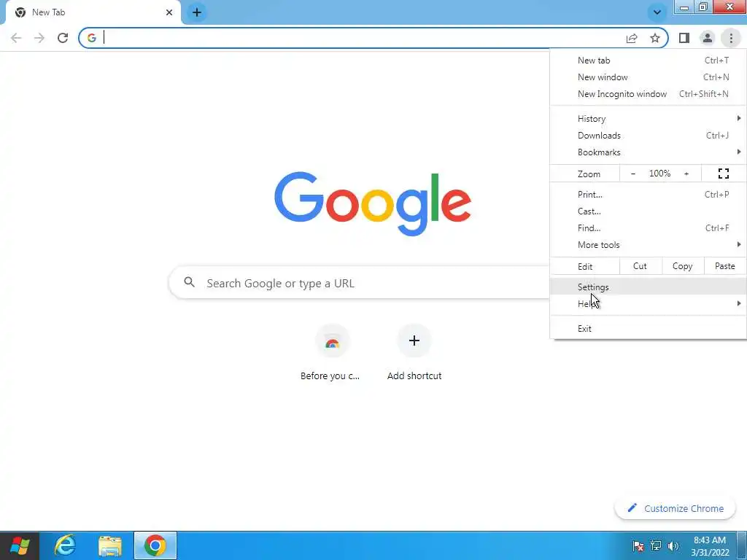Click Cut in the Edit row
This screenshot has height=560, width=747.
640,266
